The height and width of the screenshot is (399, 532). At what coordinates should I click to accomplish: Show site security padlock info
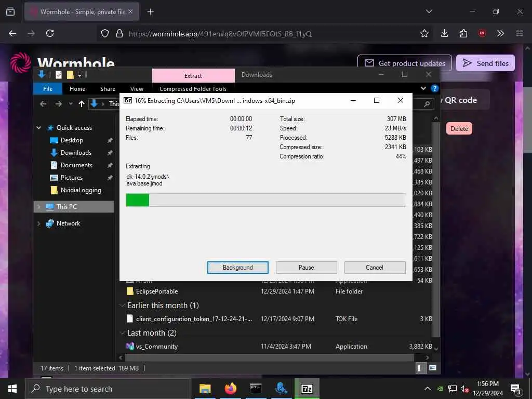coord(119,33)
